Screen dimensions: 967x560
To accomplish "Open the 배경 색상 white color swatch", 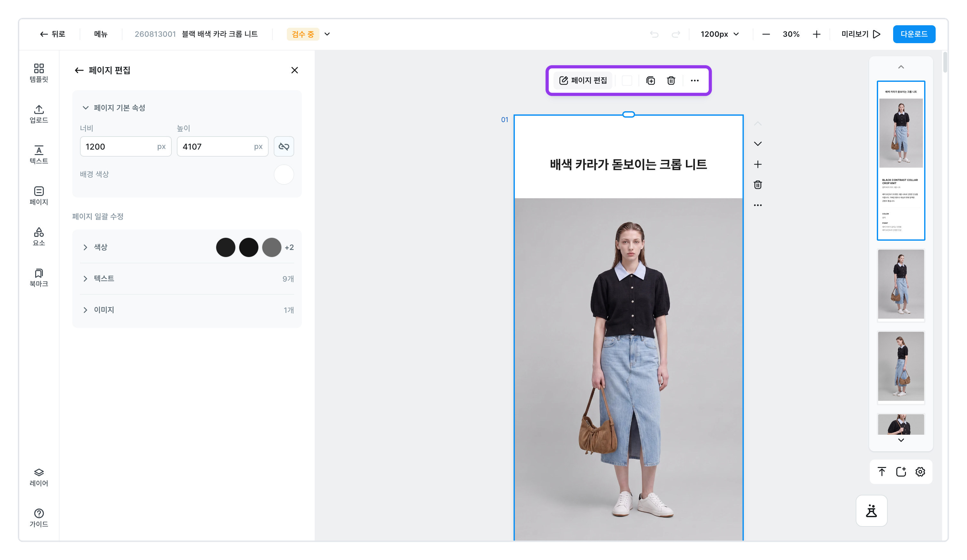I will coord(284,175).
